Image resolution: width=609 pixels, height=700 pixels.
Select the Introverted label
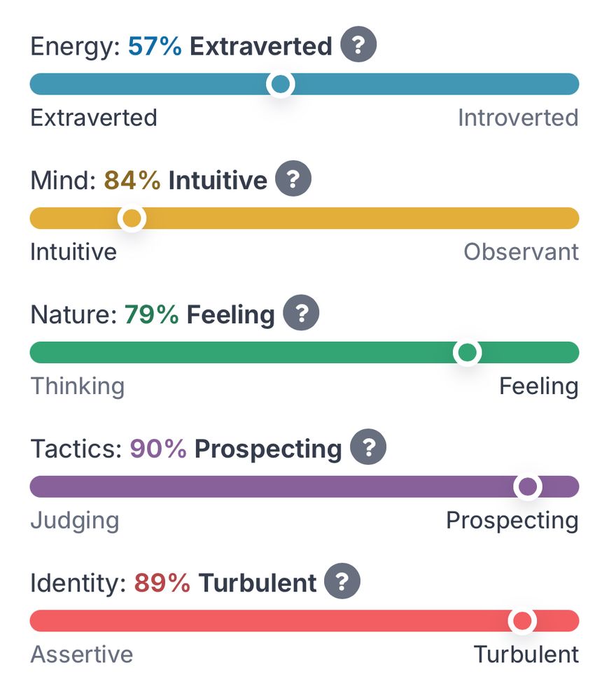(x=519, y=118)
